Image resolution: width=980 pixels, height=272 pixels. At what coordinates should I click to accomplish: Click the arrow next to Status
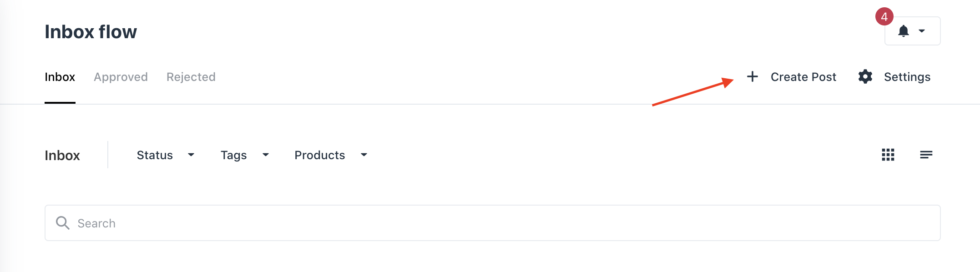(191, 155)
